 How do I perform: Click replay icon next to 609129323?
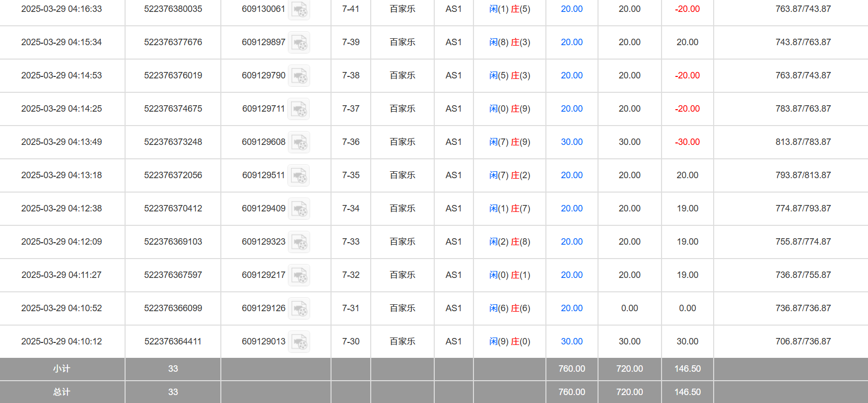(x=299, y=242)
